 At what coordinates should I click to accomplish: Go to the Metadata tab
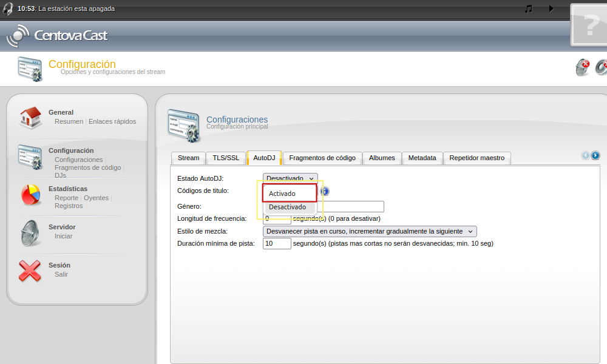(422, 158)
